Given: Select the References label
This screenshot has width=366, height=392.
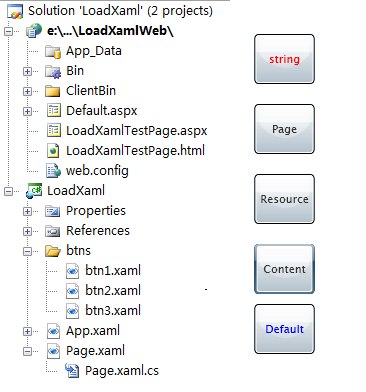Looking at the screenshot, I should (x=98, y=231).
